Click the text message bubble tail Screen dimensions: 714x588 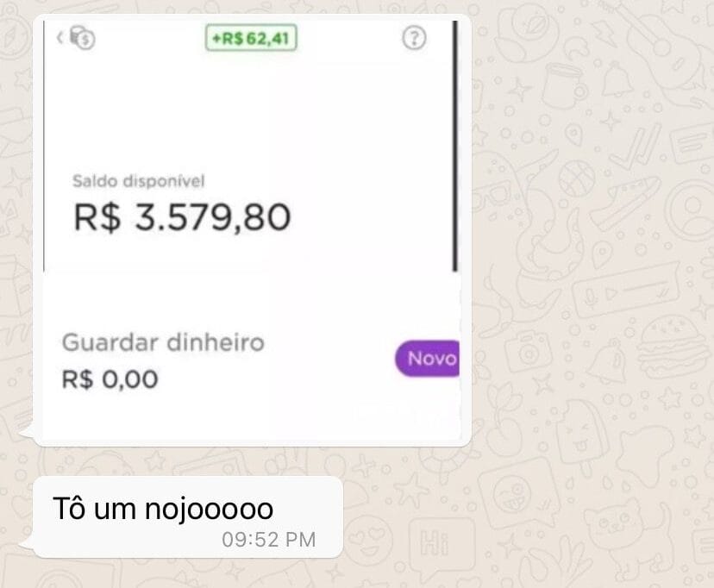coord(27,543)
